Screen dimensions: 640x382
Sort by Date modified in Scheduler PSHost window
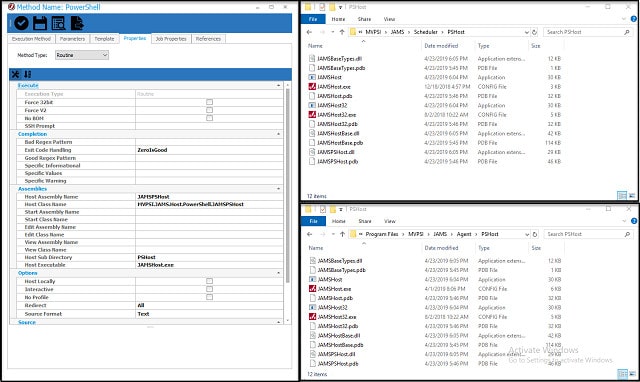click(441, 46)
